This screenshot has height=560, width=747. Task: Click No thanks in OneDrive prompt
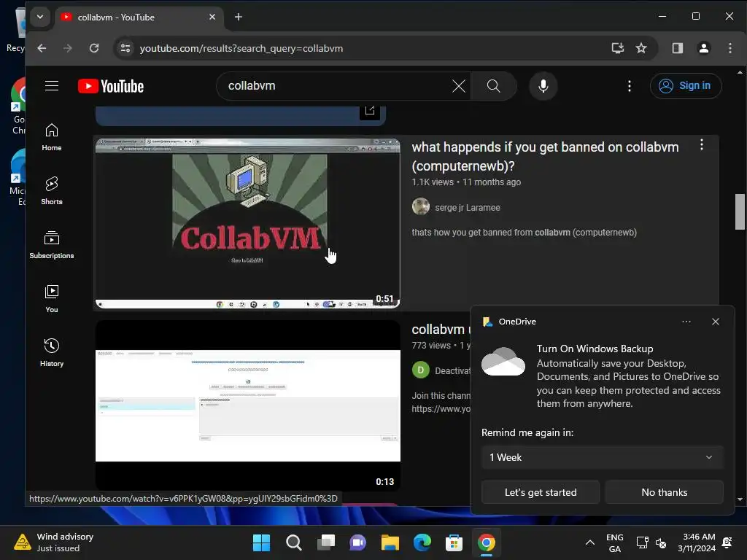(664, 492)
